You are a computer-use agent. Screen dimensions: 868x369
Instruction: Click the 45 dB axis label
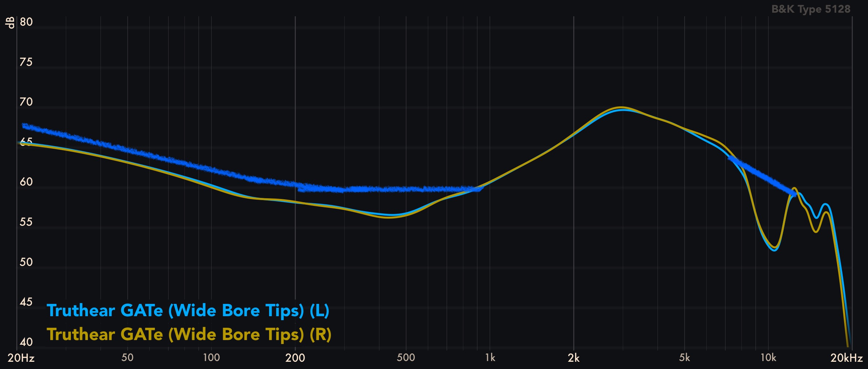[x=26, y=302]
